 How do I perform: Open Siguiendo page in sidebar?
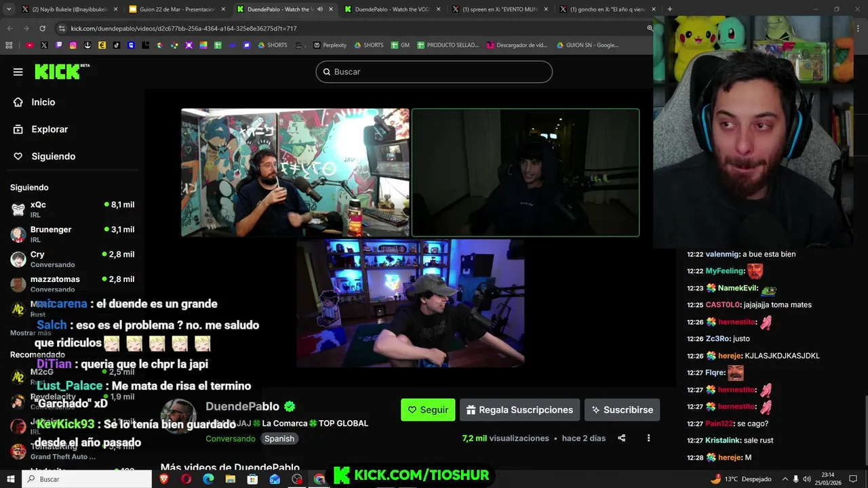[x=53, y=156]
